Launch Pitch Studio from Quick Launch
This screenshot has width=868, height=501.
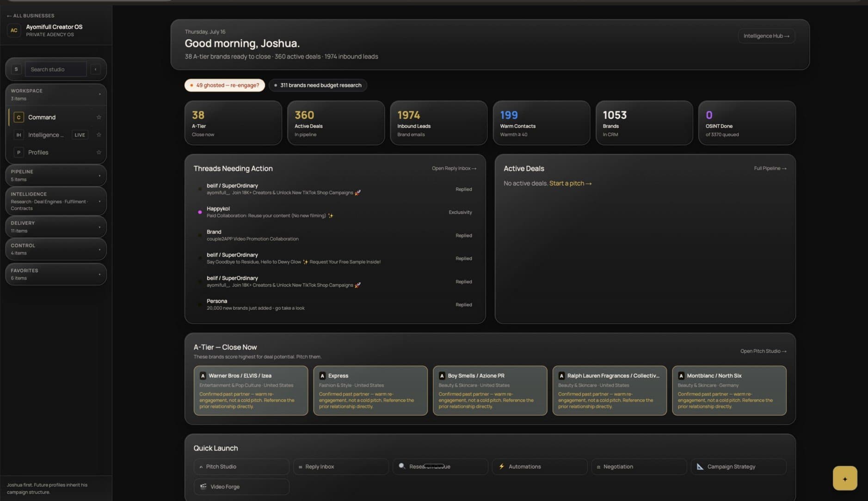click(241, 467)
